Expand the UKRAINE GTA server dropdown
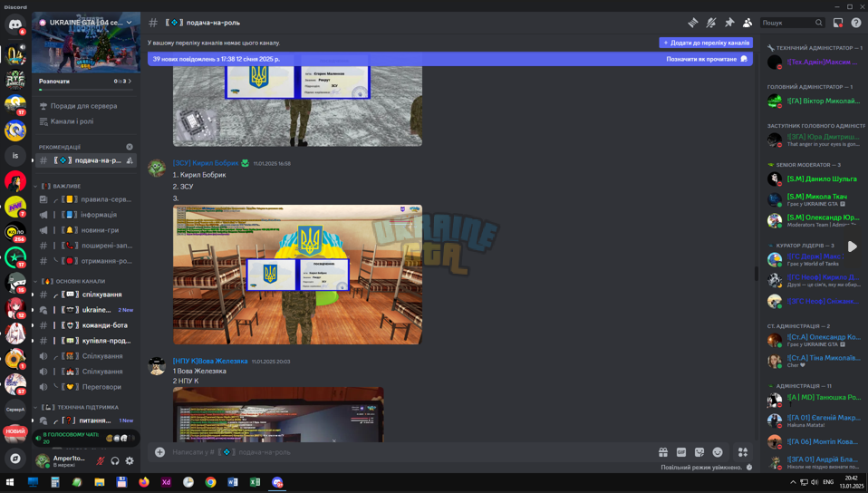The height and width of the screenshot is (493, 868). (129, 23)
